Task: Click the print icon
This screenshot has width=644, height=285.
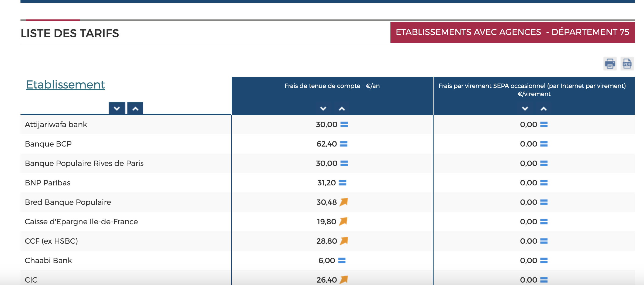Action: 610,64
